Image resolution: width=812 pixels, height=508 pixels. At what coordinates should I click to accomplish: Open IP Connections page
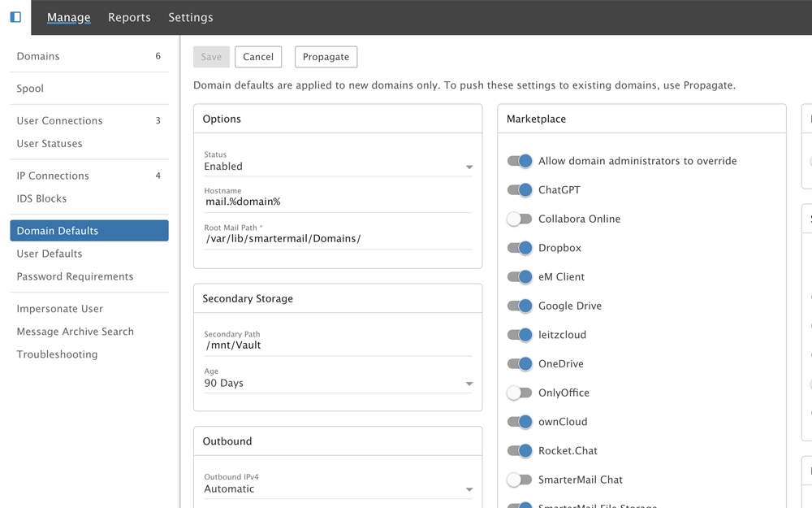(89, 176)
